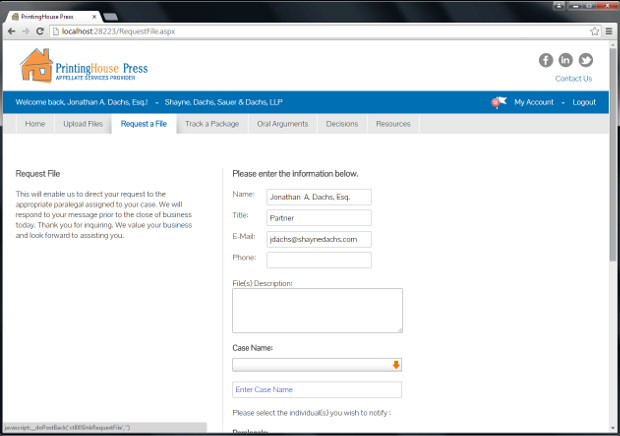
Task: Click the Name input field
Action: coord(319,197)
